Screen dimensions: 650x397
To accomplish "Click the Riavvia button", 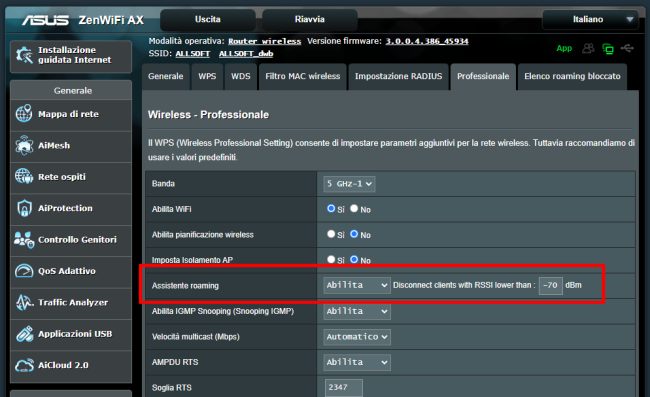I will [310, 19].
